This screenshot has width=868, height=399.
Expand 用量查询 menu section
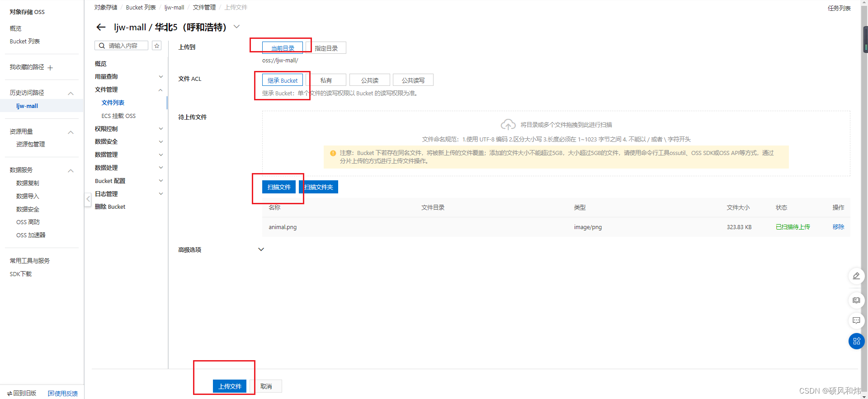coord(160,76)
